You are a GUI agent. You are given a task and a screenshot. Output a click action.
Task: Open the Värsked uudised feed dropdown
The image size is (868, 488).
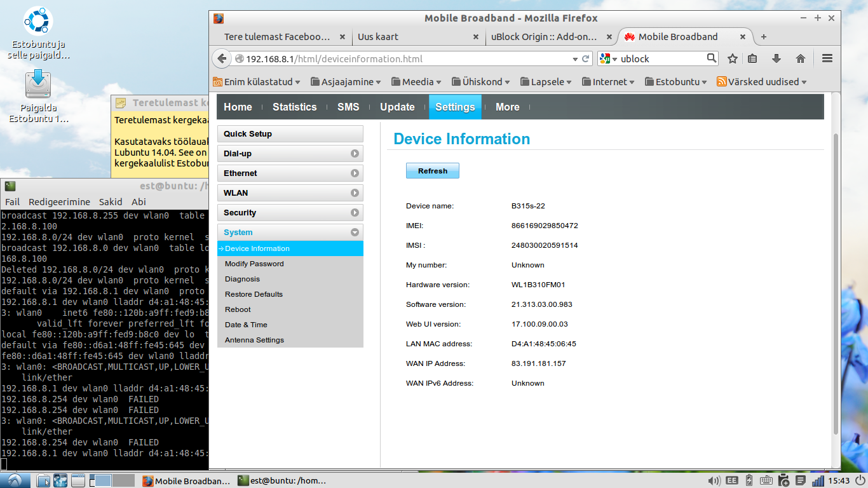(762, 81)
